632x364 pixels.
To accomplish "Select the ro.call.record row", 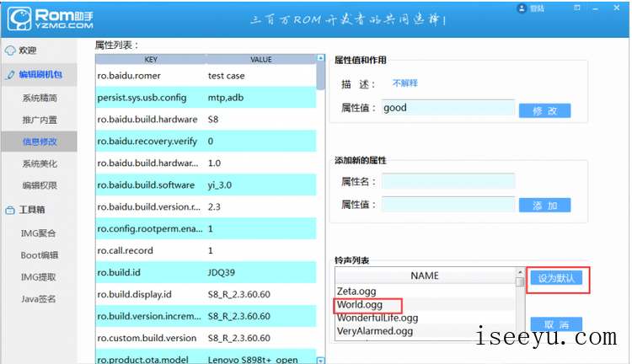I will pos(206,250).
